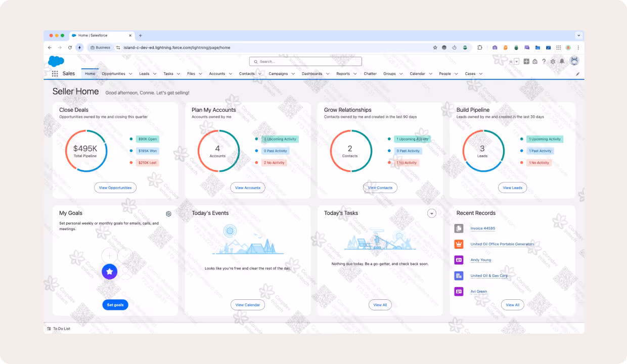
Task: Expand the Opportunities tab dropdown chevron
Action: coord(130,74)
